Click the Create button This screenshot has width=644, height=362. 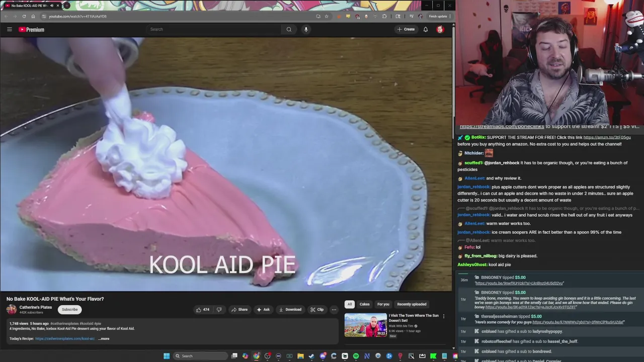pos(406,29)
